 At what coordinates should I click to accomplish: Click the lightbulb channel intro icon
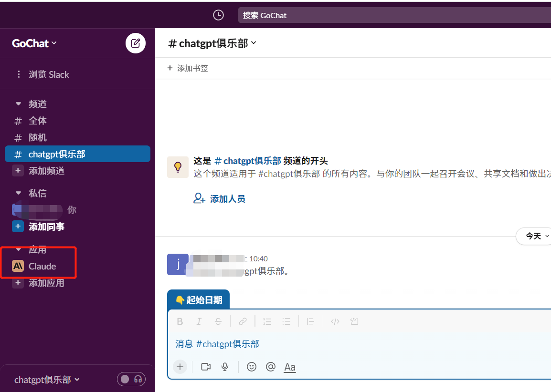tap(178, 167)
